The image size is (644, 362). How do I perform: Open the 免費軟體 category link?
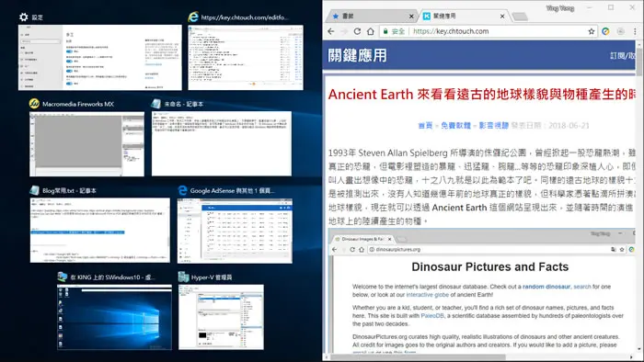click(x=455, y=126)
